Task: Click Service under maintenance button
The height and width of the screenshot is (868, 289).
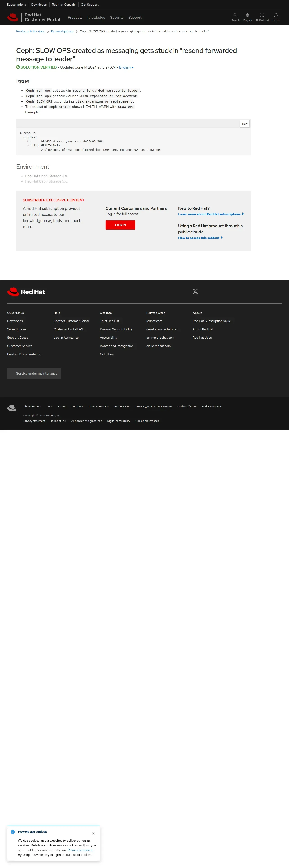Action: pyautogui.click(x=34, y=373)
